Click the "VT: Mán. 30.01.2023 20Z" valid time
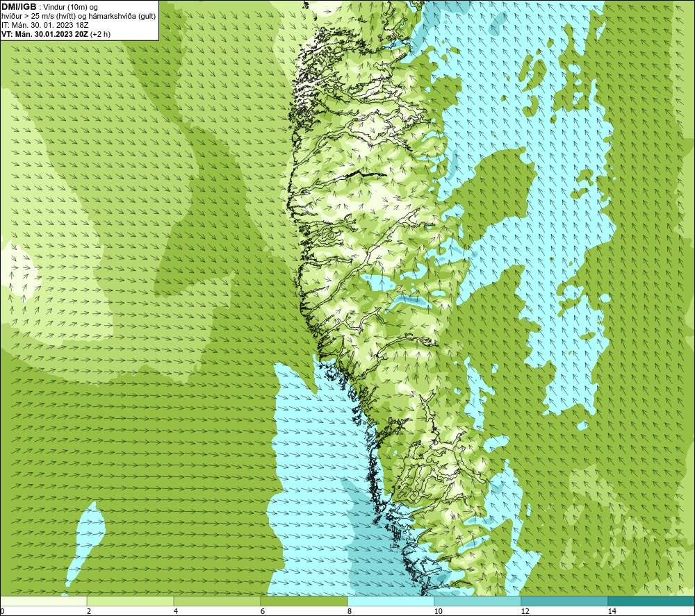695x616 pixels. [x=44, y=34]
